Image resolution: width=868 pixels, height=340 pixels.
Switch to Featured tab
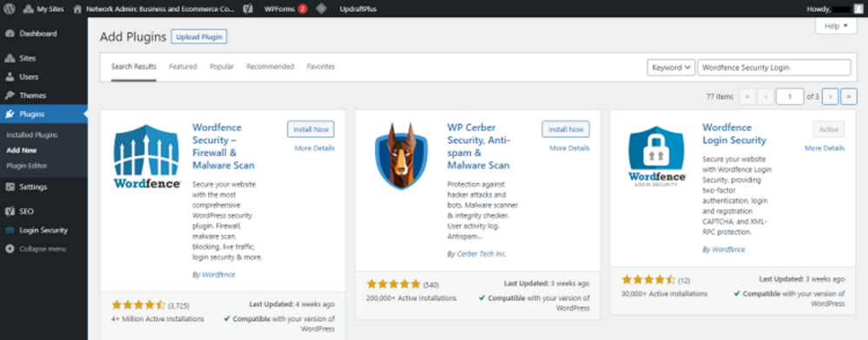point(183,67)
